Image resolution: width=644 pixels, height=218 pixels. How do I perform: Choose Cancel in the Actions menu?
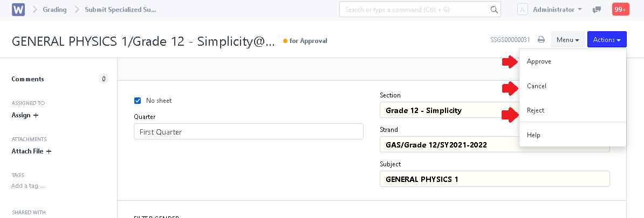[537, 86]
